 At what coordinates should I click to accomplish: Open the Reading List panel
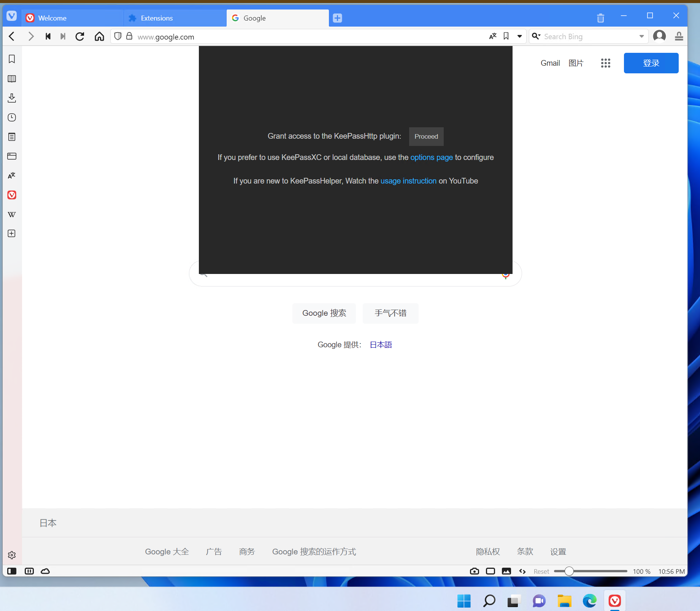12,79
